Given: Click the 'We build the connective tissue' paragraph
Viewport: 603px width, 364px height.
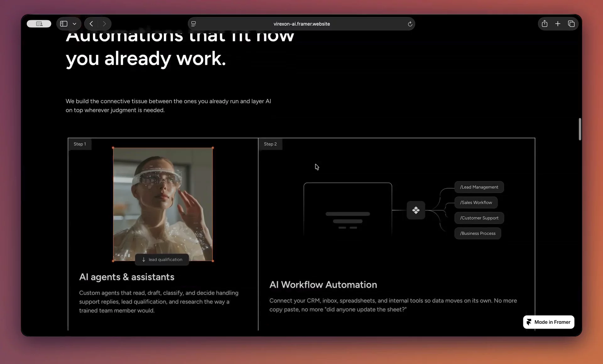Looking at the screenshot, I should coord(168,105).
